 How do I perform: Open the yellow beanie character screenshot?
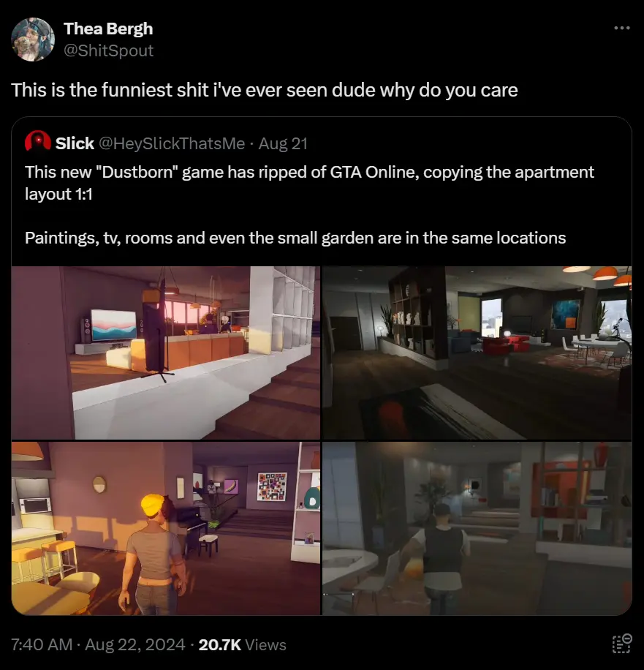click(166, 528)
